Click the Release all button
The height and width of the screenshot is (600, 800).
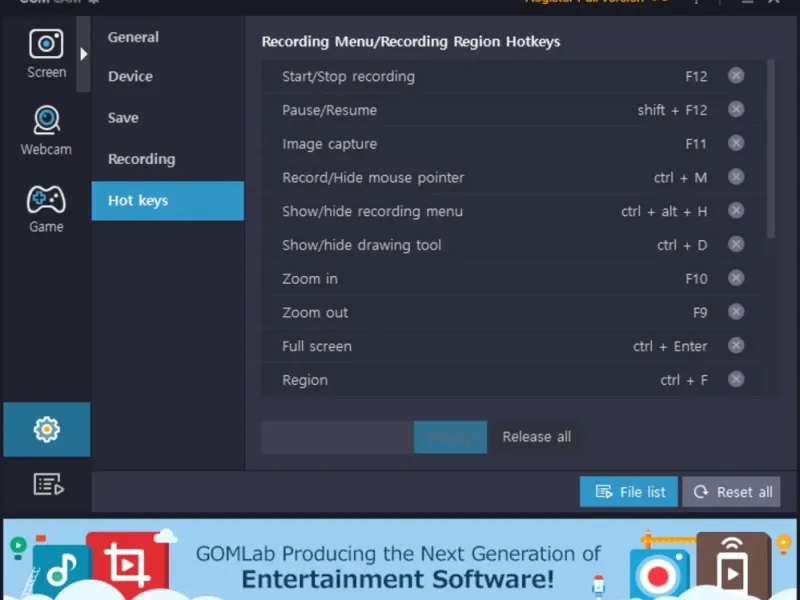[x=536, y=437]
